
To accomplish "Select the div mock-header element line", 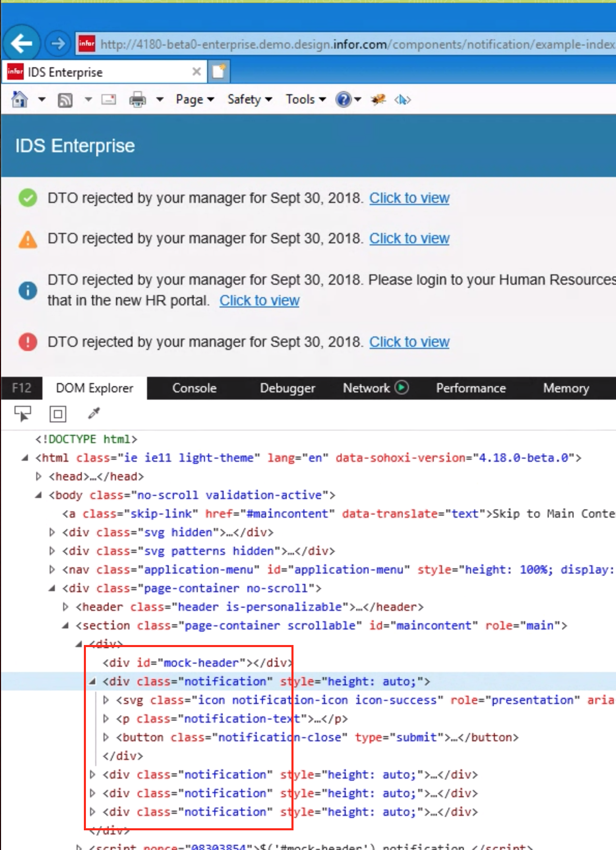I will click(x=197, y=663).
